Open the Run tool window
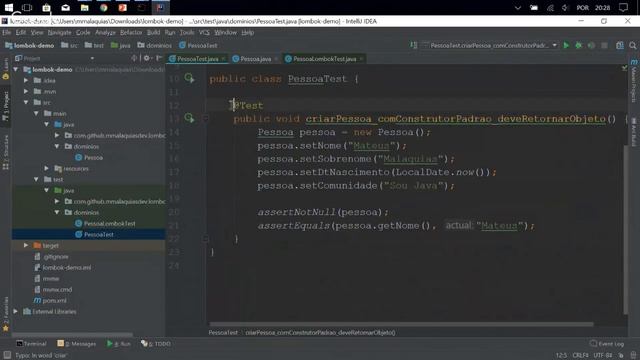The width and height of the screenshot is (640, 360). tap(119, 344)
